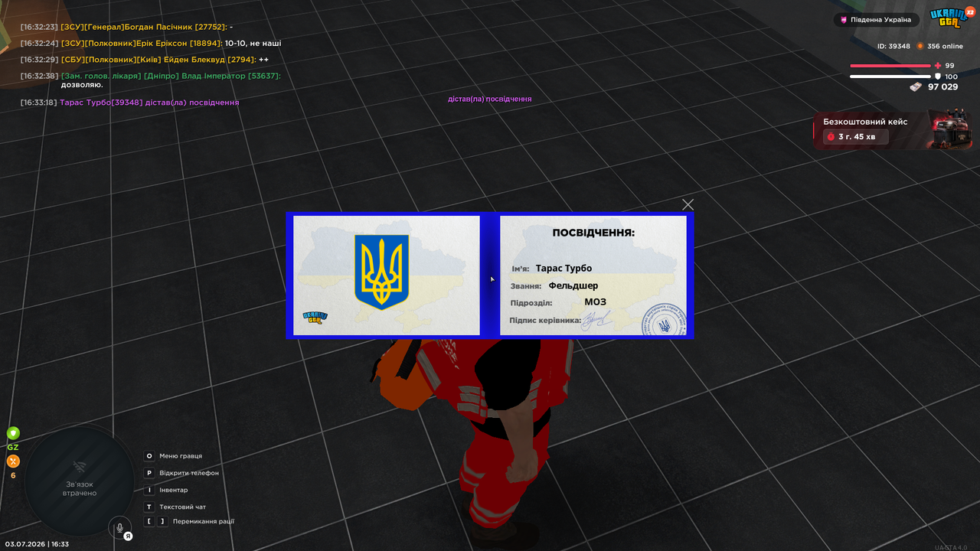Click the small Ukraine GTA logo on card
This screenshot has height=551, width=980.
coord(315,318)
